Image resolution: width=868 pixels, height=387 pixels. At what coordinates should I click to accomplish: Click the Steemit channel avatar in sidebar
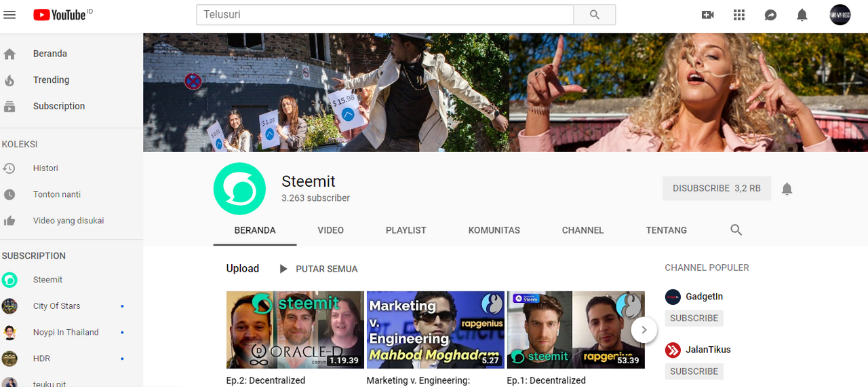click(x=9, y=280)
